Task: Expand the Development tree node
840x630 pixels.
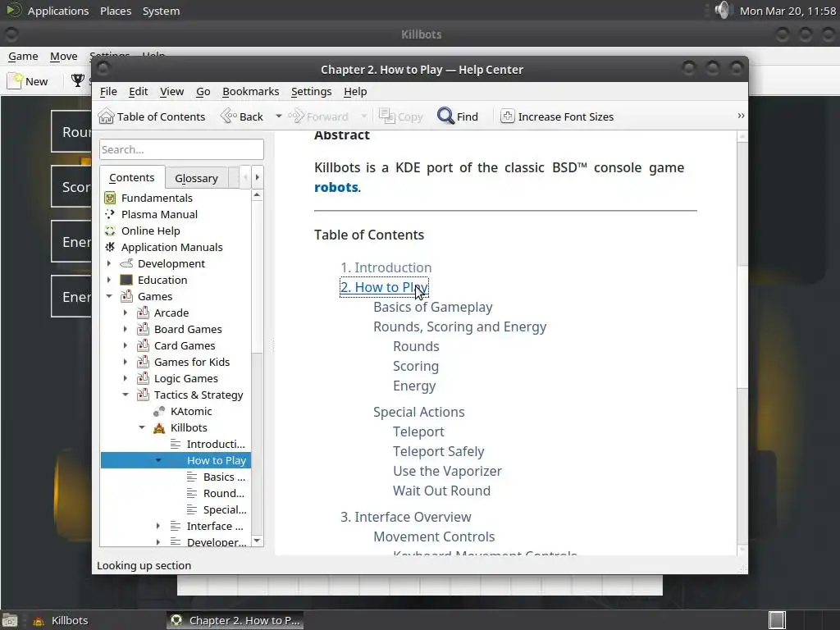Action: 109,263
